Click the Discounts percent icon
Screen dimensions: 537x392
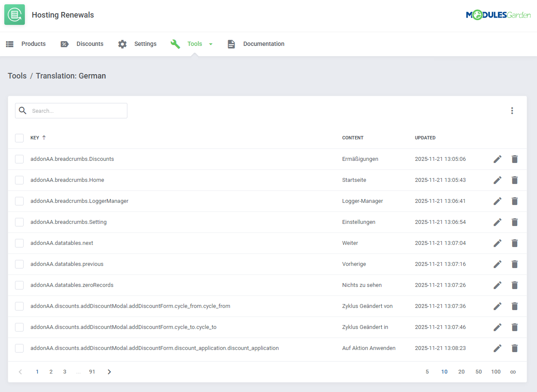pyautogui.click(x=64, y=43)
